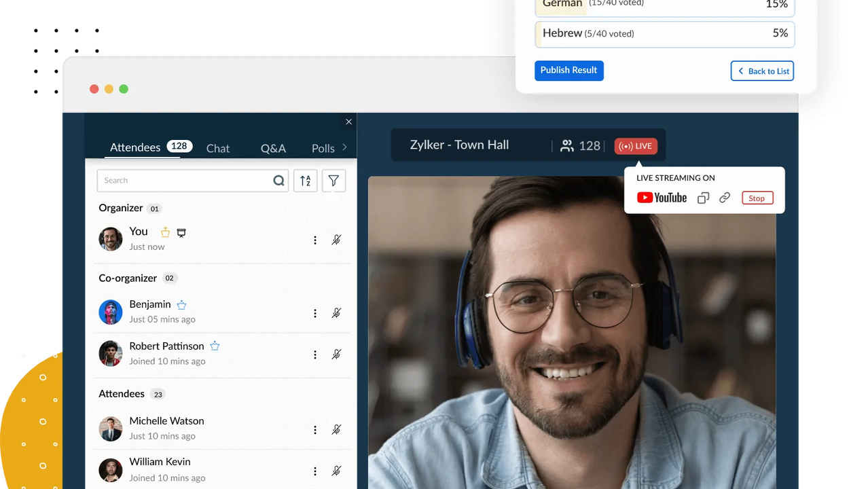Show more tabs with right chevron

344,147
